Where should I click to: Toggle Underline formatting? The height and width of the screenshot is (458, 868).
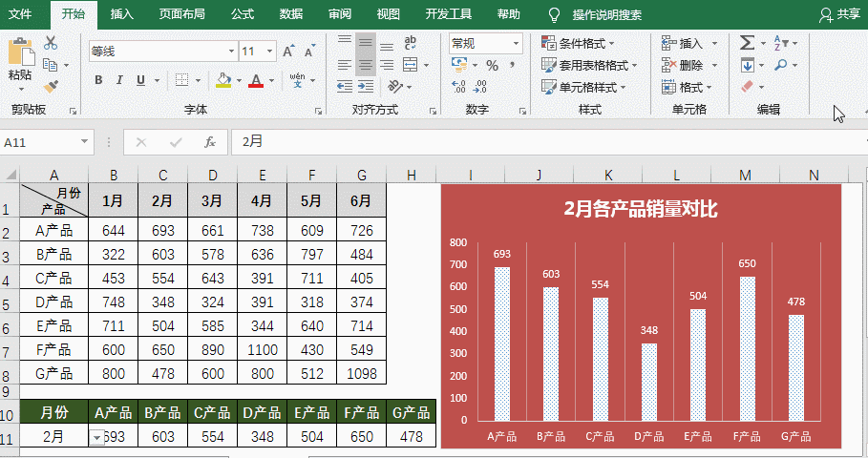(x=140, y=80)
